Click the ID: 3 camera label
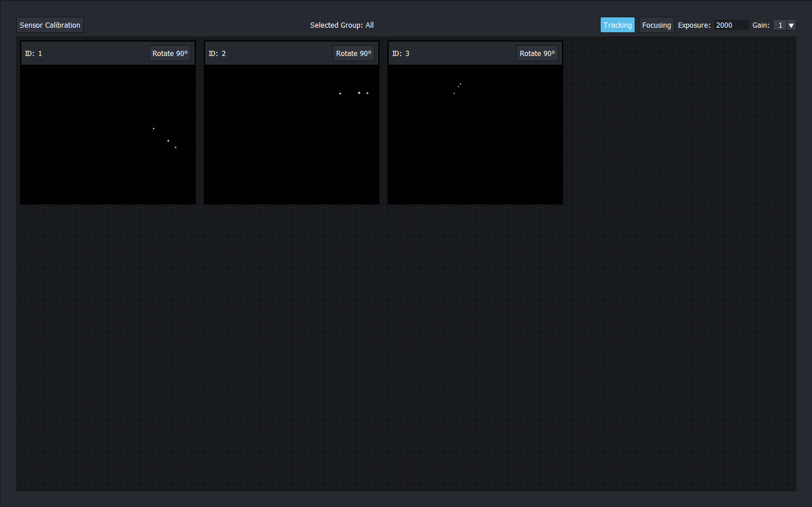Screen dimensions: 812x507 401,53
